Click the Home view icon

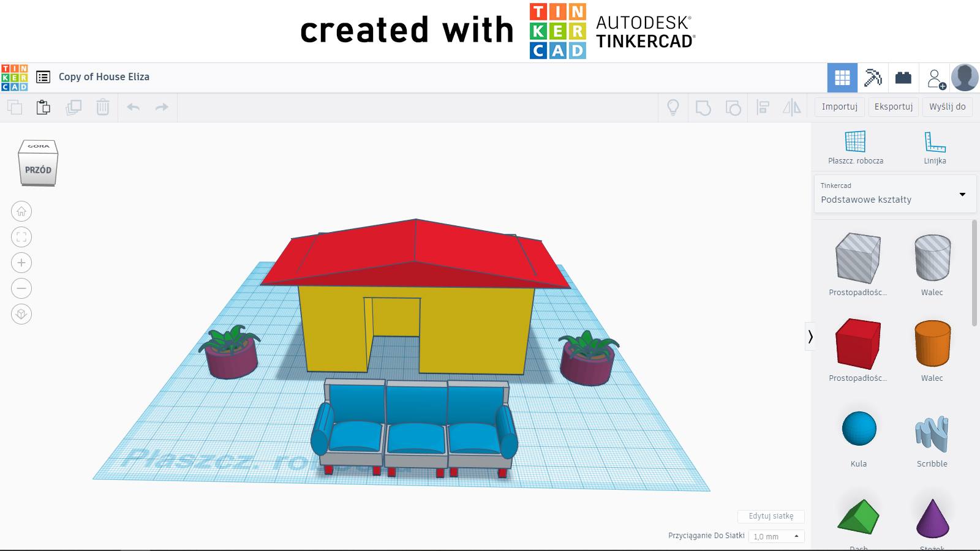pyautogui.click(x=21, y=211)
